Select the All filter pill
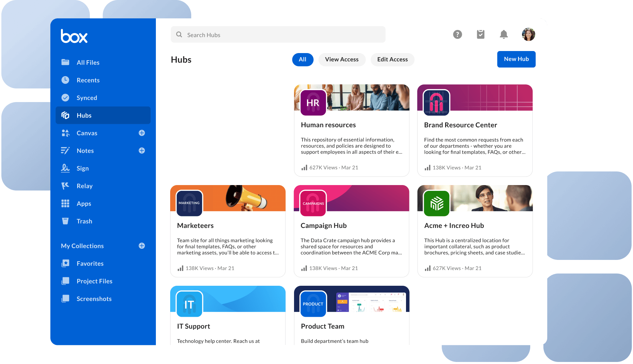Image resolution: width=633 pixels, height=364 pixels. point(303,60)
